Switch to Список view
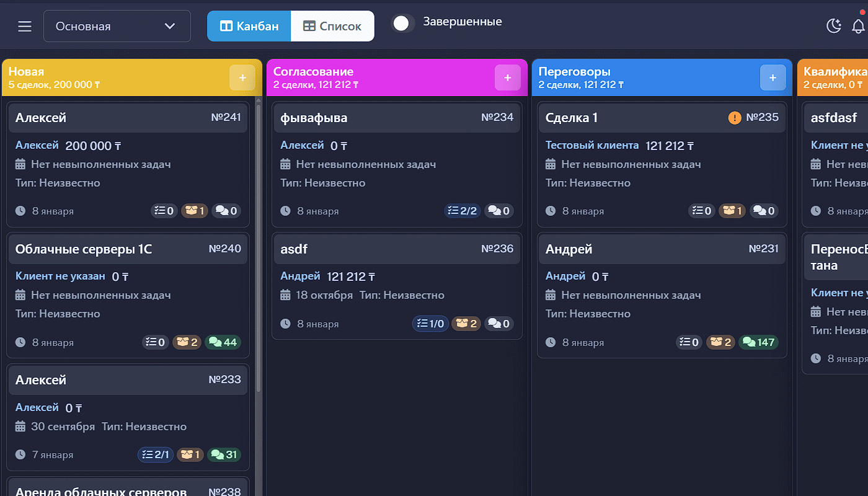The height and width of the screenshot is (496, 868). click(332, 26)
